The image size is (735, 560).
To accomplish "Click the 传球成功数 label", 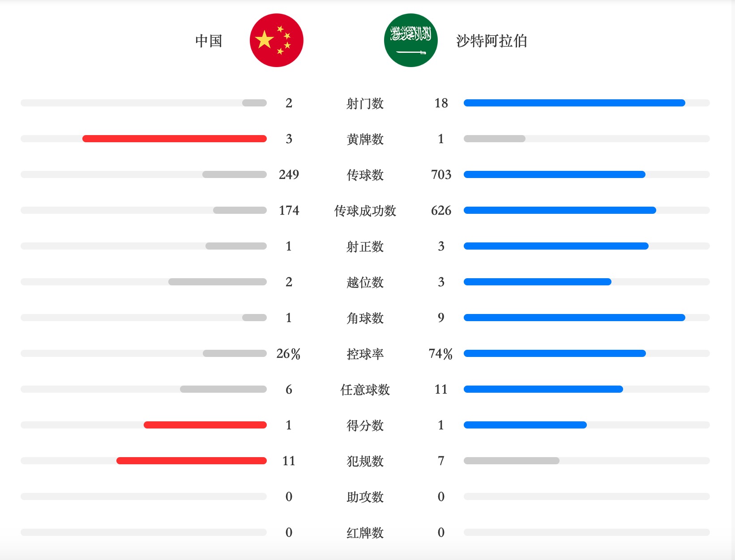I will [x=365, y=211].
